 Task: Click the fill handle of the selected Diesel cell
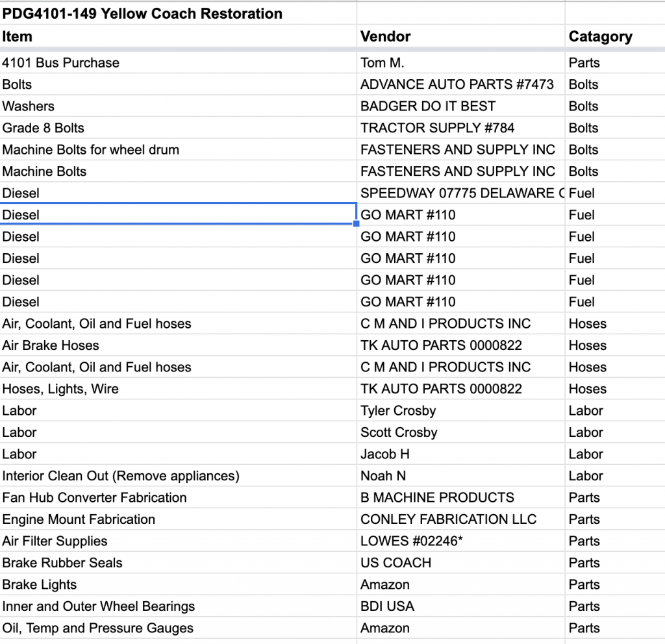pyautogui.click(x=356, y=223)
